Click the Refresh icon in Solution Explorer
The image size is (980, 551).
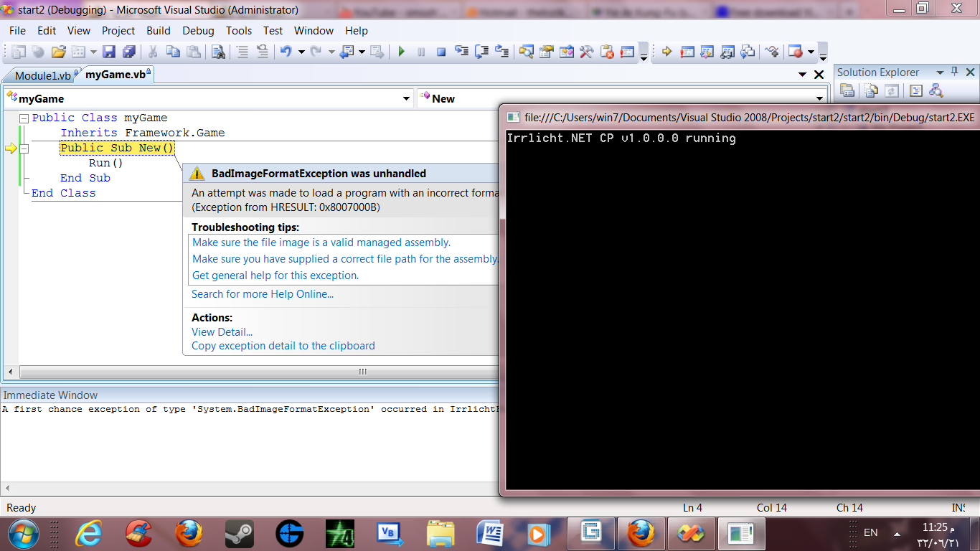pos(892,91)
